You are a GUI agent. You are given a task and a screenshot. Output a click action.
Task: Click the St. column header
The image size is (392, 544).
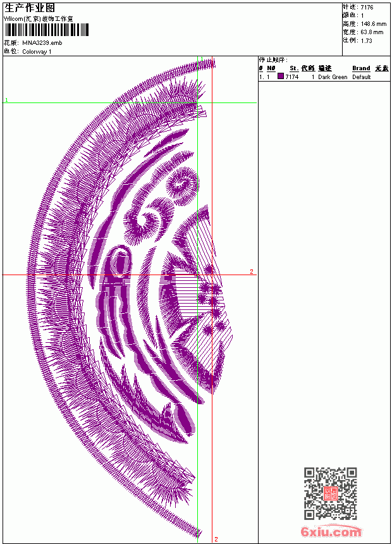[x=294, y=68]
